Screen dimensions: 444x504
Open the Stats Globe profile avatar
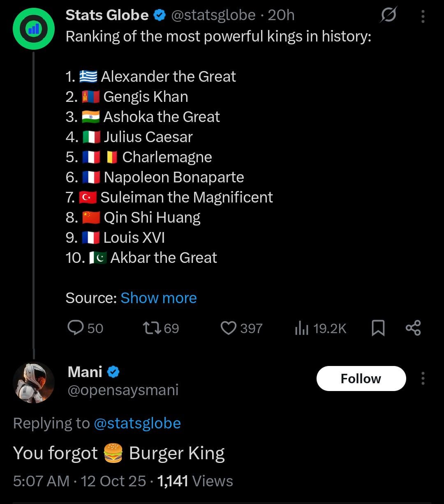[x=34, y=29]
